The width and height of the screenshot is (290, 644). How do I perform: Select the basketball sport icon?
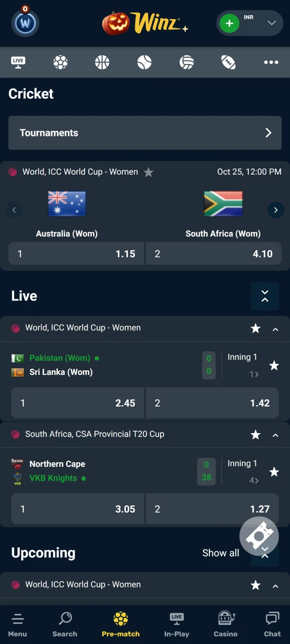click(102, 62)
